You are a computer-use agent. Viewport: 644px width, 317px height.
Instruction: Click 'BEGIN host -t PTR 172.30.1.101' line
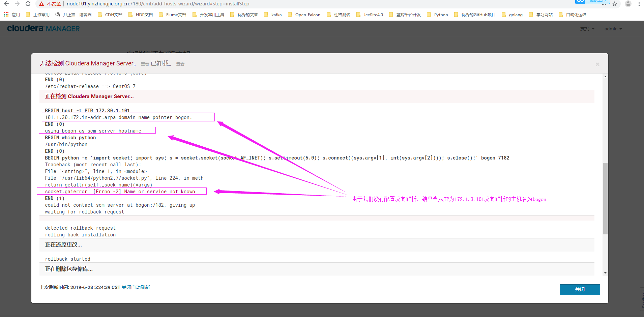click(87, 111)
